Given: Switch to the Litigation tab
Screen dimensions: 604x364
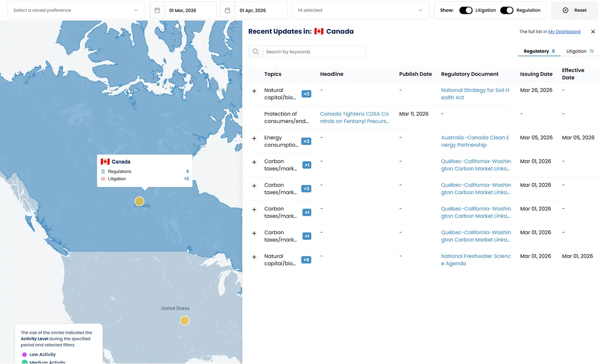Looking at the screenshot, I should [x=579, y=51].
